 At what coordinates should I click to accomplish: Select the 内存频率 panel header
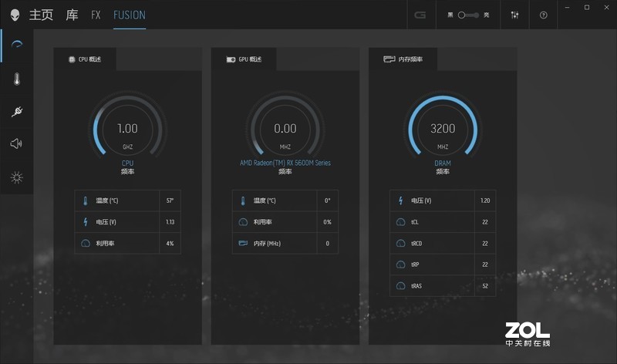[x=403, y=59]
